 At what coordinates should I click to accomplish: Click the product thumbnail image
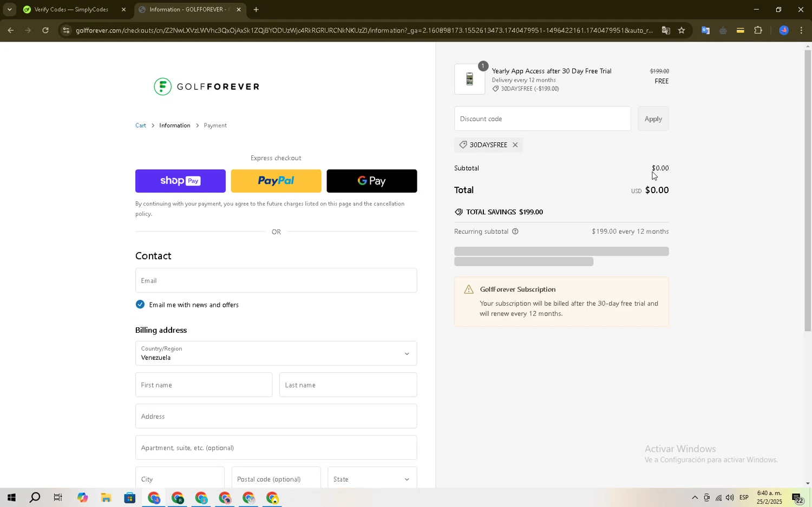point(469,80)
